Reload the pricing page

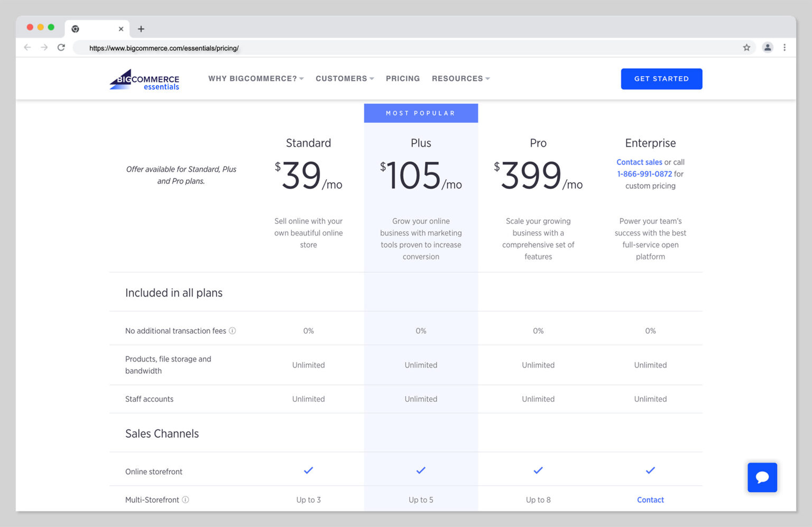[x=61, y=47]
